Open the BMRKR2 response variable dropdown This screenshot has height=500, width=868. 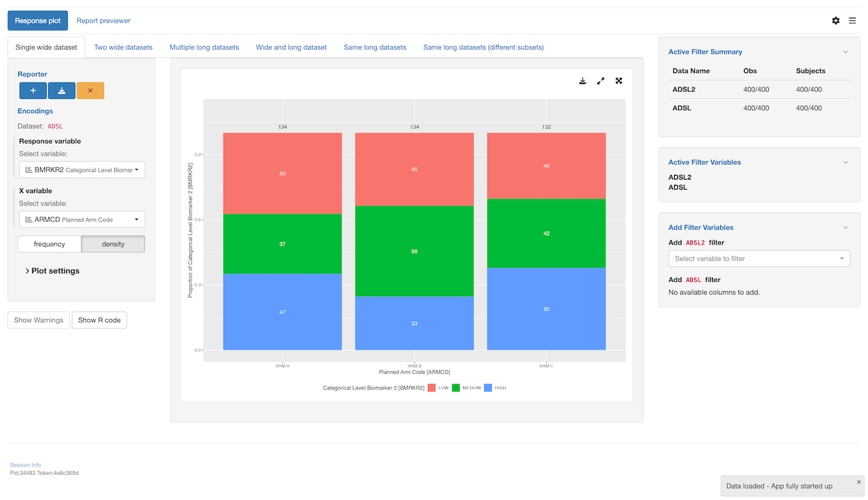tap(82, 170)
